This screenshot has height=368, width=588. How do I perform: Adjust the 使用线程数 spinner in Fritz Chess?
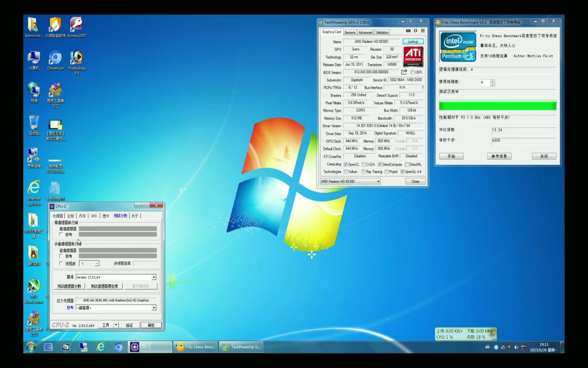pos(492,82)
